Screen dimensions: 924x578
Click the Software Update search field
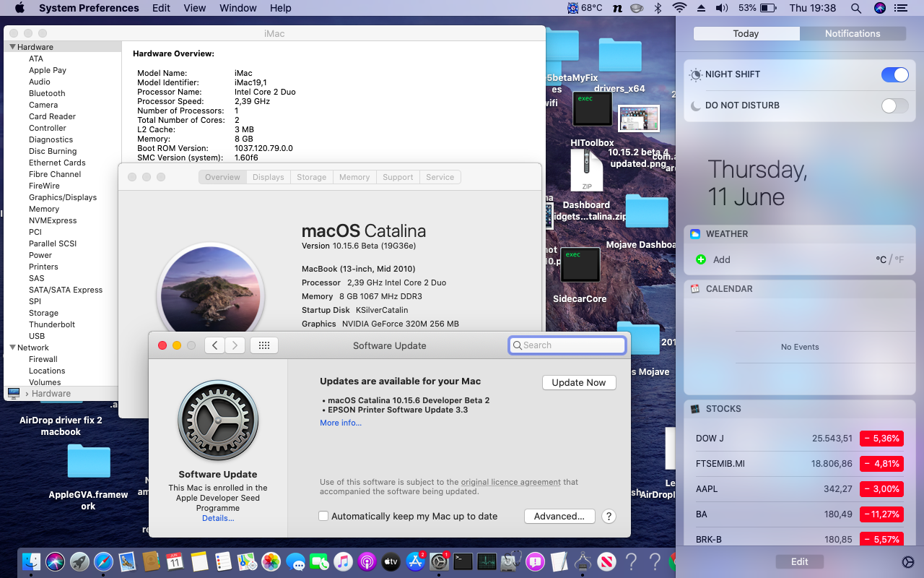567,345
